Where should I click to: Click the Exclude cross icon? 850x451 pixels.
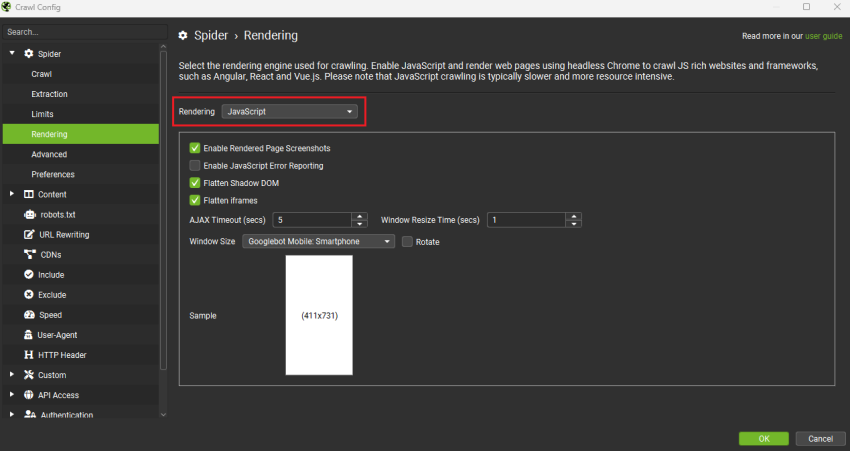click(29, 295)
